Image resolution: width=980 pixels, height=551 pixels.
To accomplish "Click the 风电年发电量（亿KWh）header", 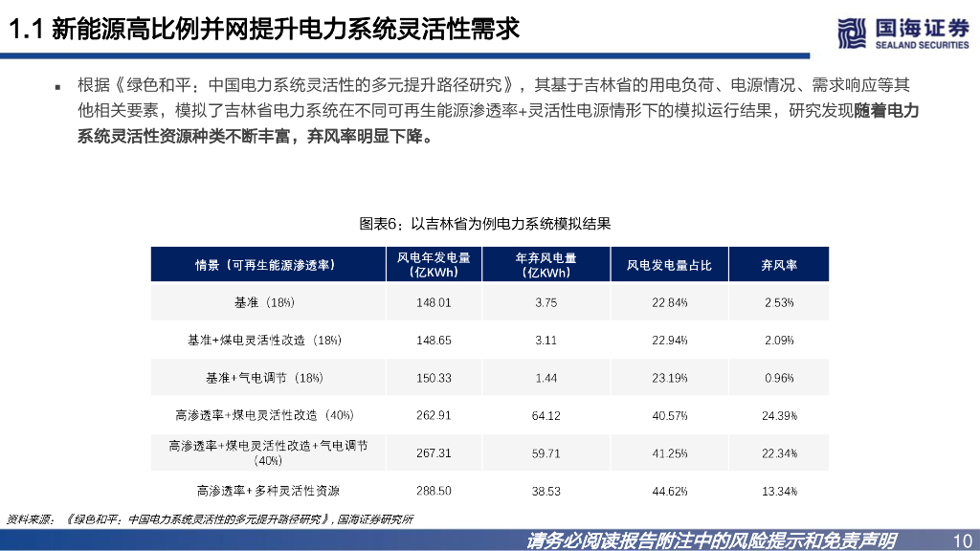I will pyautogui.click(x=433, y=263).
